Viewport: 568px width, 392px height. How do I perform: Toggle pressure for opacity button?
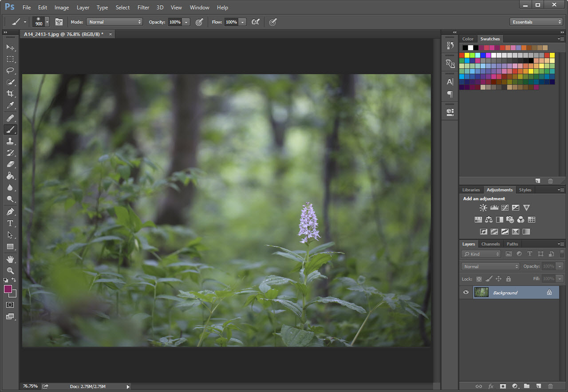[199, 22]
